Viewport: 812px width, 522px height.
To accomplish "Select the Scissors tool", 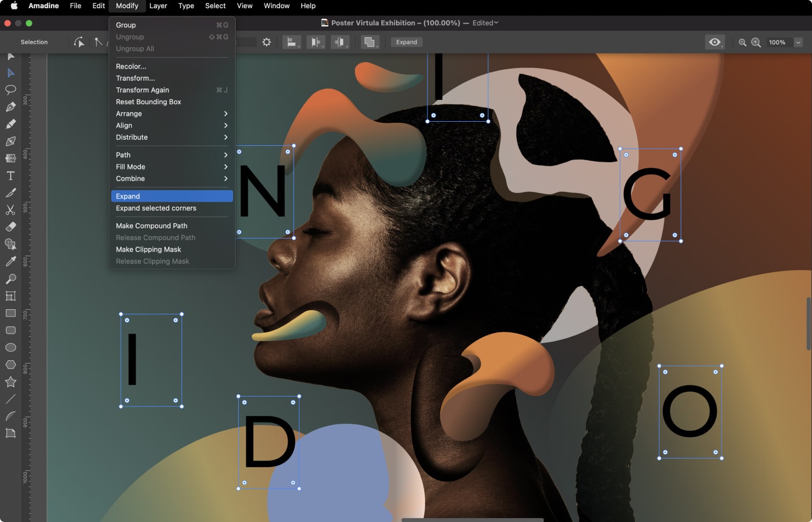I will point(10,209).
